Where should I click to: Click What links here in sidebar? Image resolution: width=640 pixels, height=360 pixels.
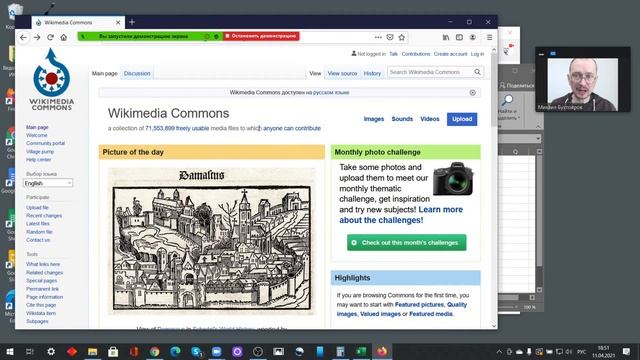click(43, 264)
